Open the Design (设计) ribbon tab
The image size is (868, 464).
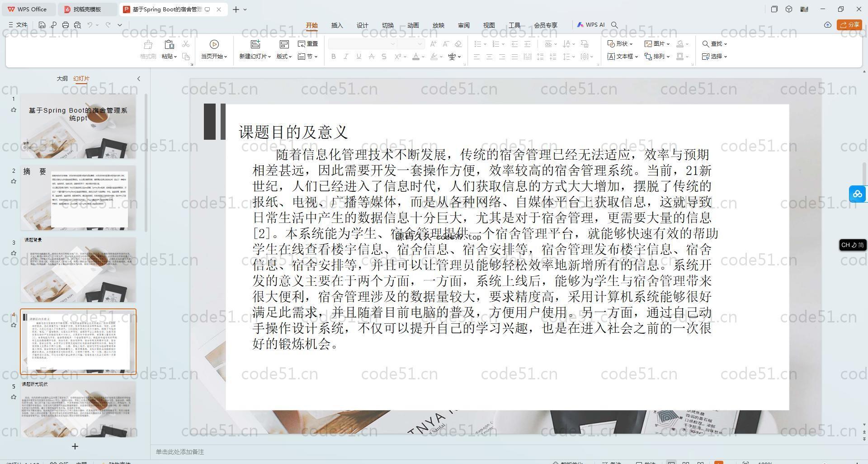(x=363, y=25)
